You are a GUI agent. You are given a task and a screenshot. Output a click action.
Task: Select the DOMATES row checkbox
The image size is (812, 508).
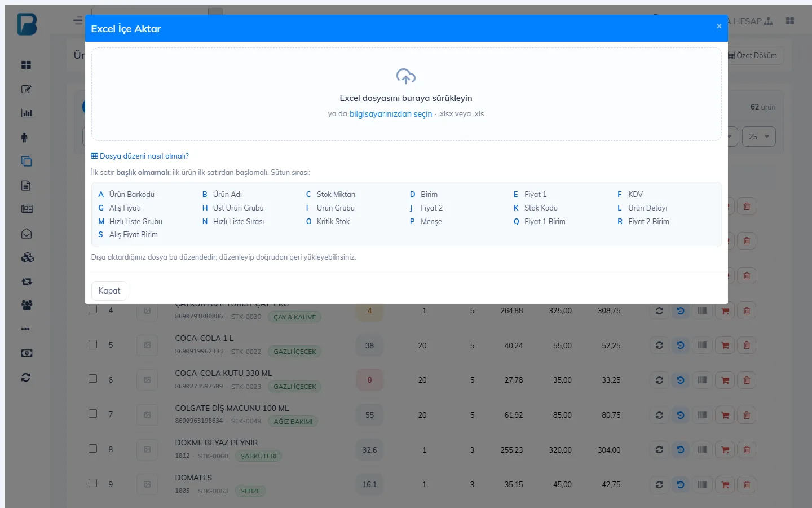click(x=93, y=483)
